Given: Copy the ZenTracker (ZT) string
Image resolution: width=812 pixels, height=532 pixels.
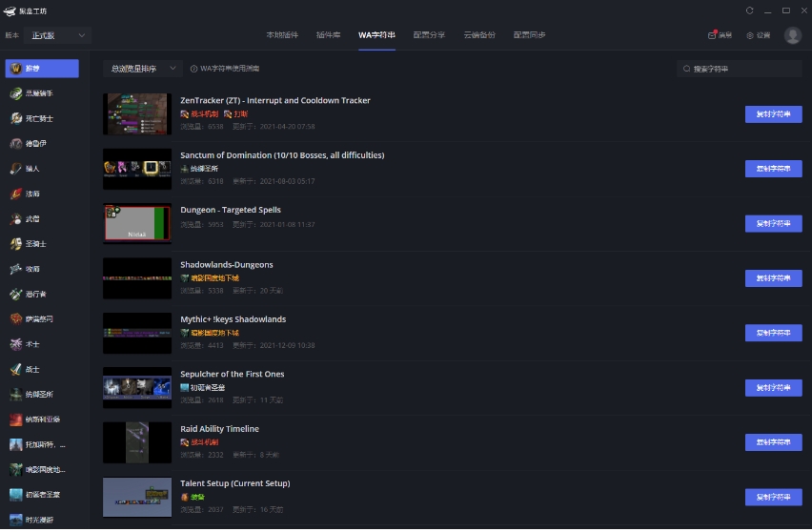Looking at the screenshot, I should coord(773,114).
